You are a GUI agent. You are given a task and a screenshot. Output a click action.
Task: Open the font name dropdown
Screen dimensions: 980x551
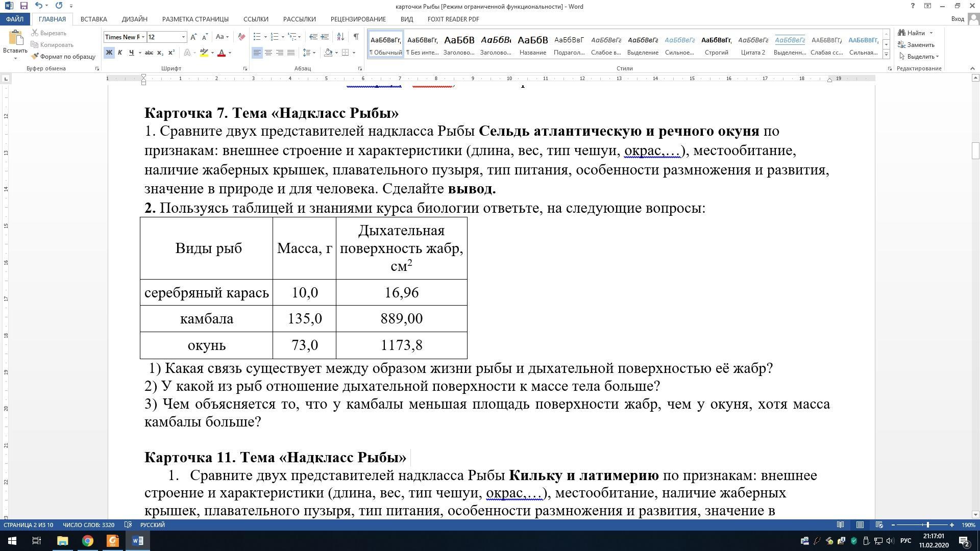143,37
